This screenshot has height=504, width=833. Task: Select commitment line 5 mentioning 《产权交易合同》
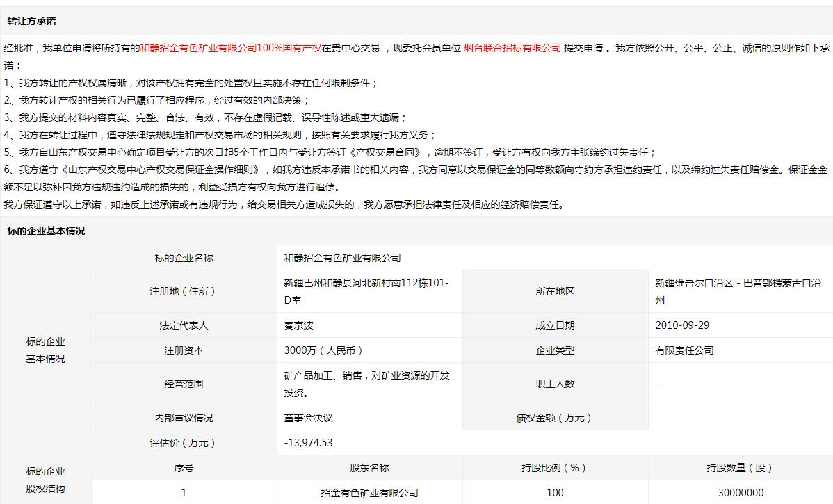330,153
